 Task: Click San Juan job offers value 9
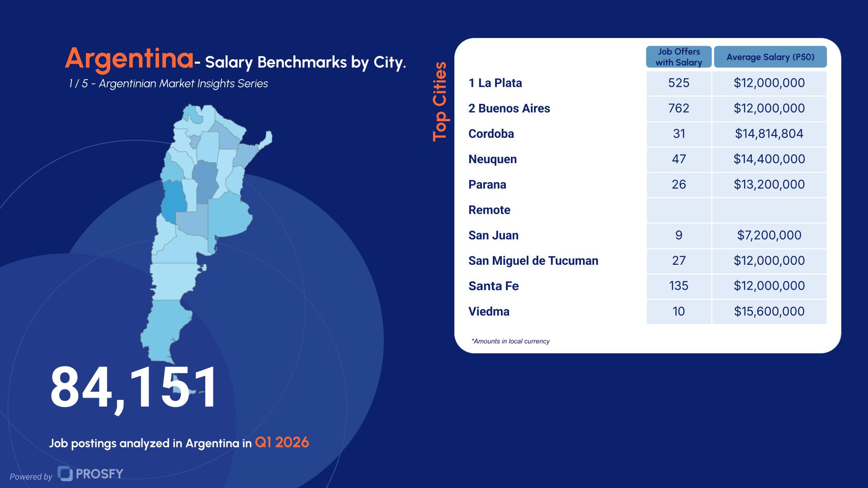coord(679,235)
